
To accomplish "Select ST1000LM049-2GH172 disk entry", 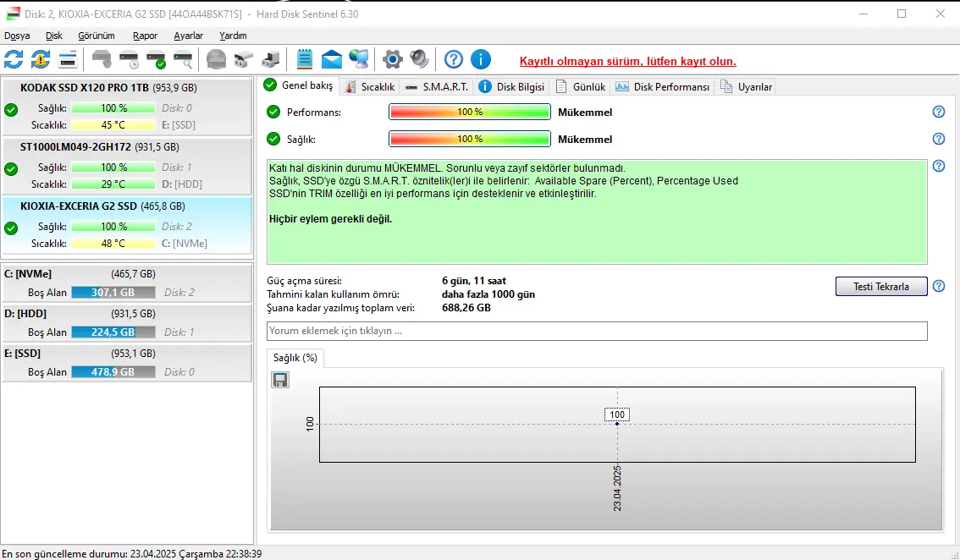I will tap(127, 165).
